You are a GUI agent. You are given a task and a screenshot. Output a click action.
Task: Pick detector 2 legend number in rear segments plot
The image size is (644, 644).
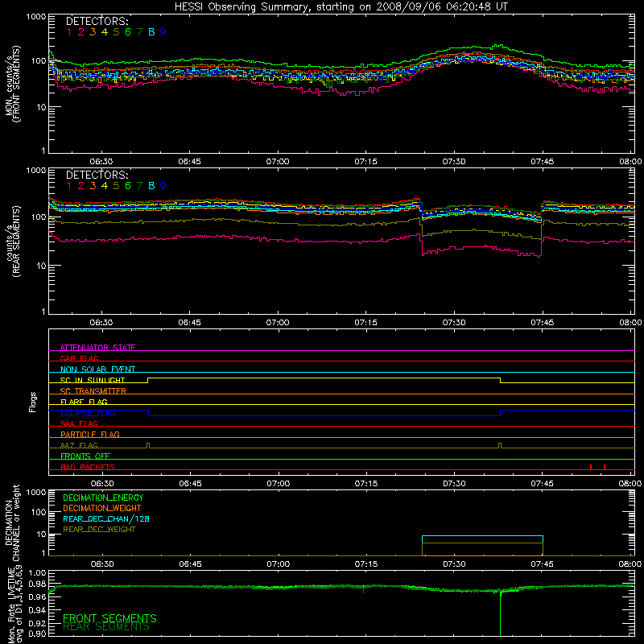pyautogui.click(x=81, y=186)
